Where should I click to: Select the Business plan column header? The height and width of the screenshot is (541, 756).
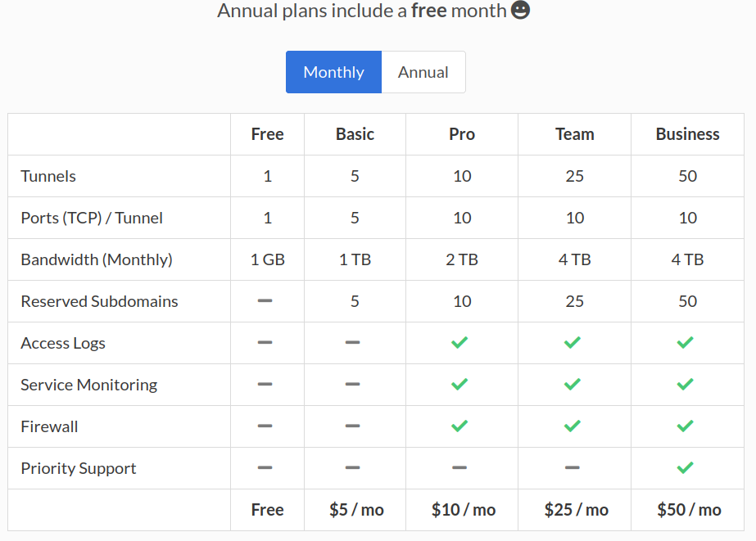pyautogui.click(x=687, y=134)
